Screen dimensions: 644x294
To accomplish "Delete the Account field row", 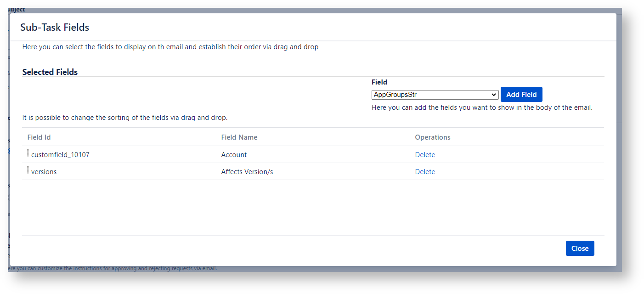I will [425, 155].
